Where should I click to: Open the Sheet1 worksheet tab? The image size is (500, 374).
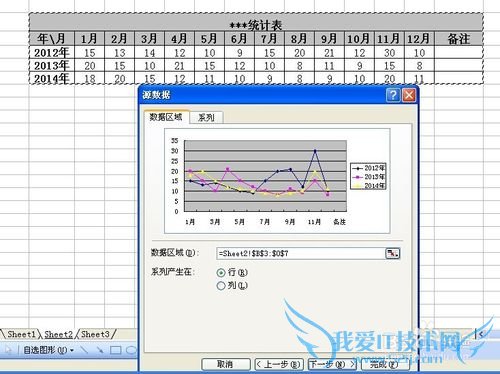21,334
